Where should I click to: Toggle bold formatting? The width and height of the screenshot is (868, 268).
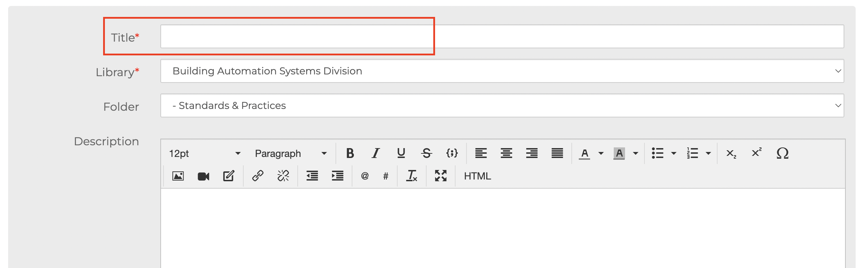[x=350, y=153]
